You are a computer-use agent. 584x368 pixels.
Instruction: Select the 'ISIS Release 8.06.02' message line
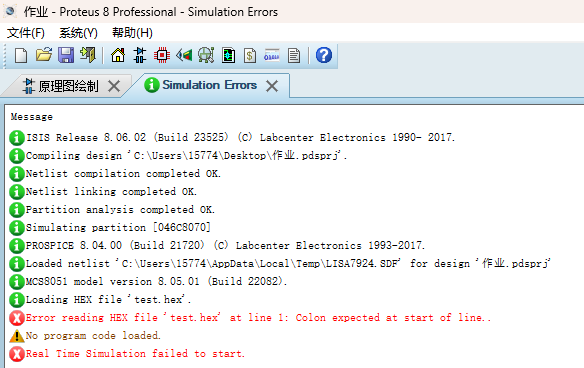[x=240, y=137]
